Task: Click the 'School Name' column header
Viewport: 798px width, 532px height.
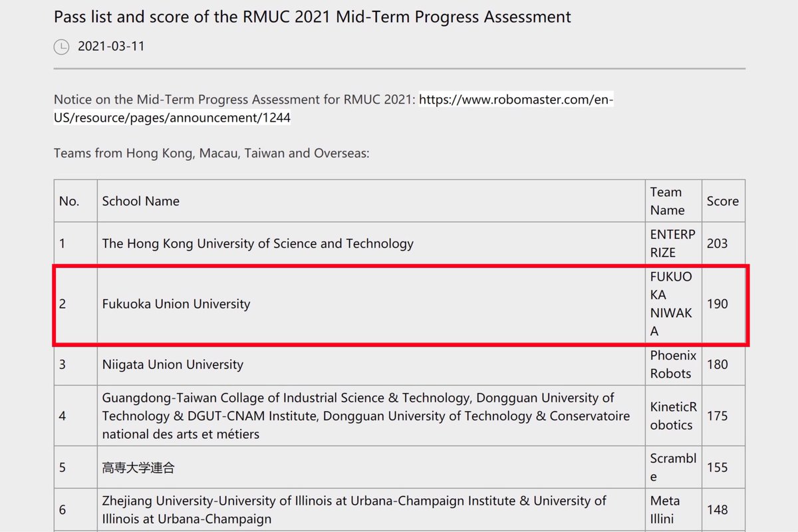Action: point(371,201)
